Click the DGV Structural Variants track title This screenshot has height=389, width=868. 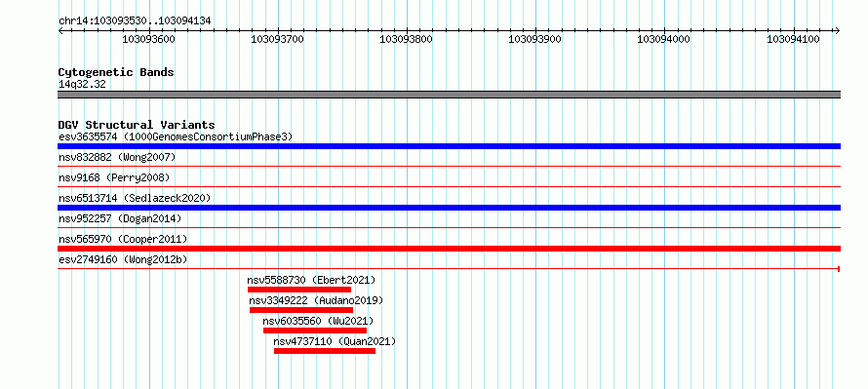tap(137, 125)
